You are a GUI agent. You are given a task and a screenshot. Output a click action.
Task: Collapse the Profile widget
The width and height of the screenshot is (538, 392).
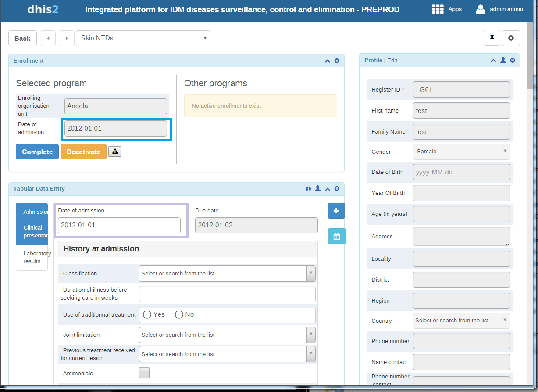pyautogui.click(x=493, y=60)
